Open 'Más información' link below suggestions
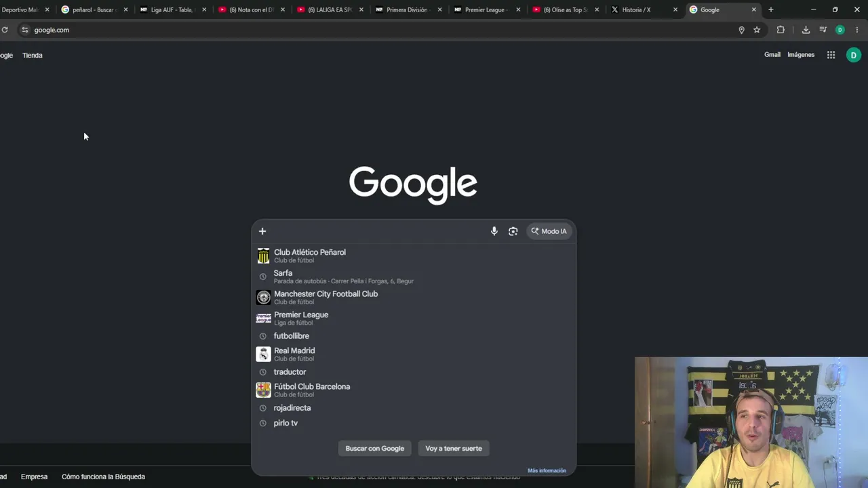Screen dimensions: 868x488 click(547, 470)
